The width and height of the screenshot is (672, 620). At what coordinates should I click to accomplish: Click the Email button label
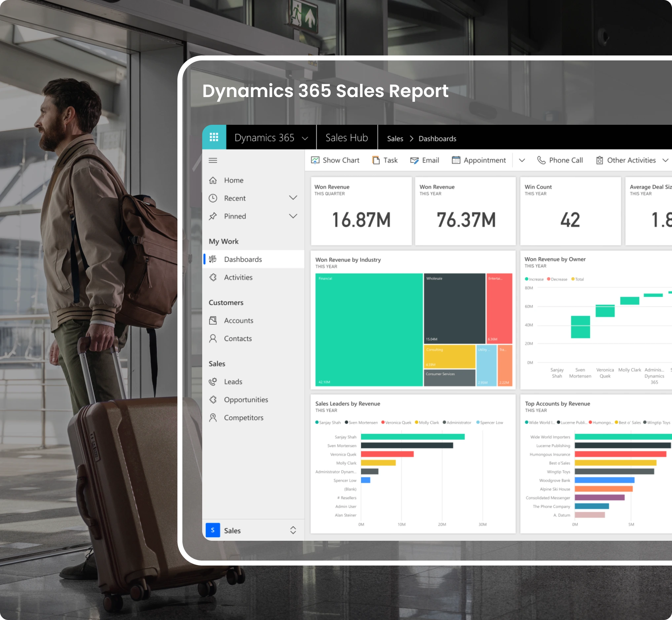coord(431,160)
